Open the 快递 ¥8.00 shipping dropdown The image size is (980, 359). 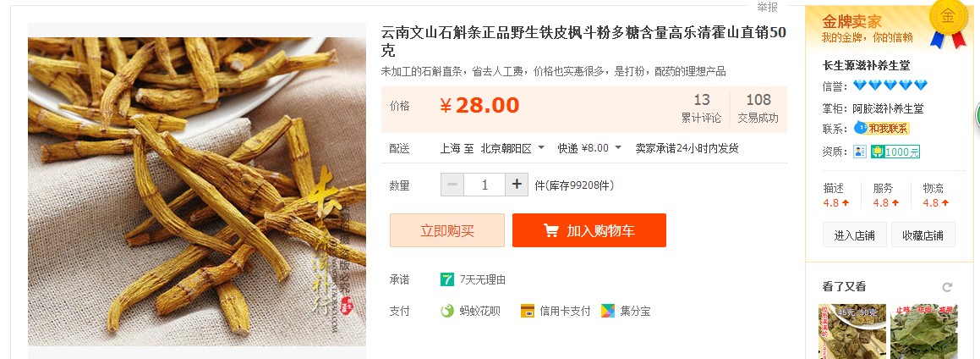(589, 148)
